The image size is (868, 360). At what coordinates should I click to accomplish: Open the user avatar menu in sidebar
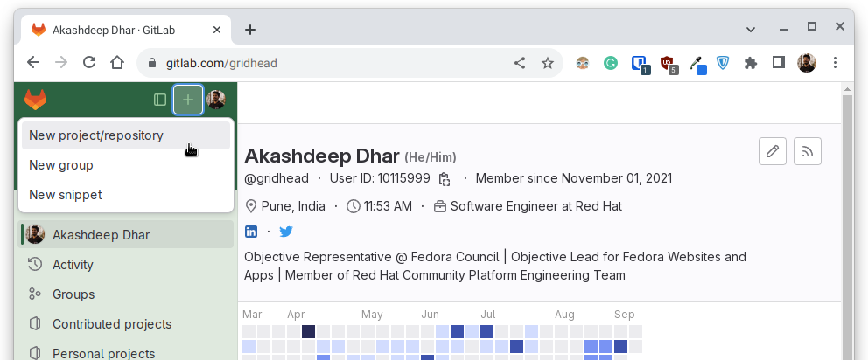pos(216,100)
